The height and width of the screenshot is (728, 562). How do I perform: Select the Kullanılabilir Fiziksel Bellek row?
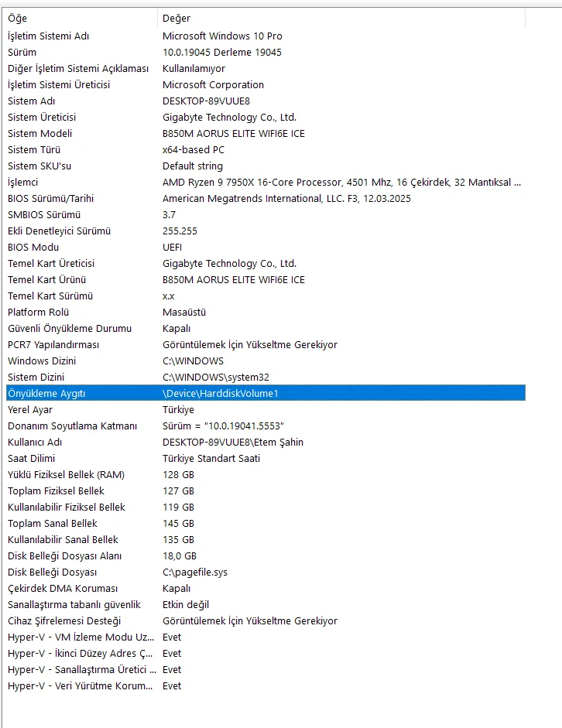tap(266, 507)
